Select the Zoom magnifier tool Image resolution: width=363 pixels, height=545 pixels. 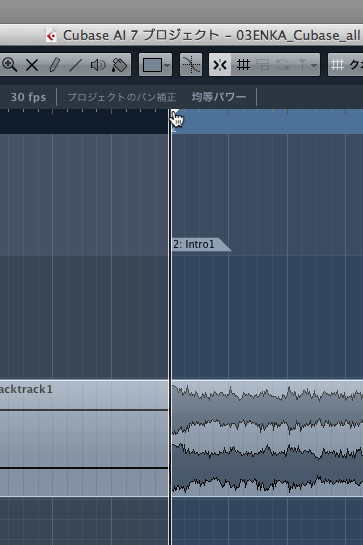[9, 65]
